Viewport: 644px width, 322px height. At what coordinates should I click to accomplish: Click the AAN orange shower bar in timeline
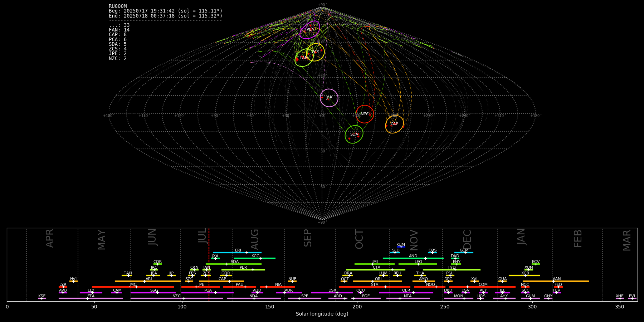coord(556,281)
